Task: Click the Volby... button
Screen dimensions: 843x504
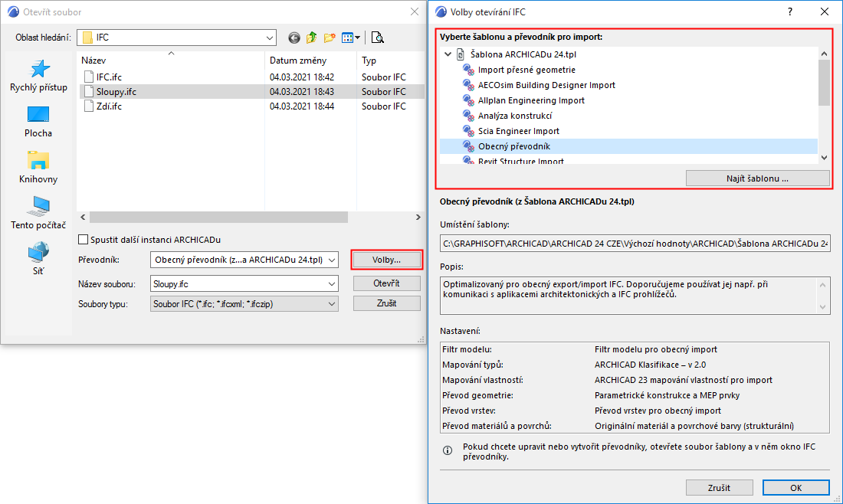Action: coord(386,260)
